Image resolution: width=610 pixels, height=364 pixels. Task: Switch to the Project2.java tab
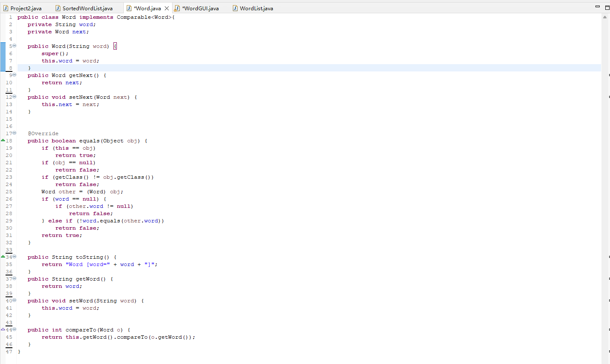pyautogui.click(x=24, y=8)
